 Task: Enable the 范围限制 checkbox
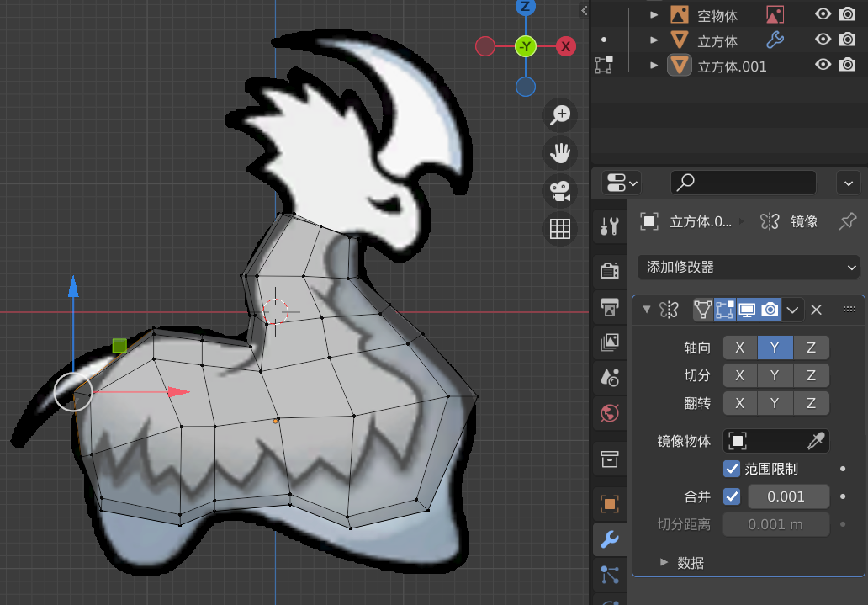click(x=731, y=469)
